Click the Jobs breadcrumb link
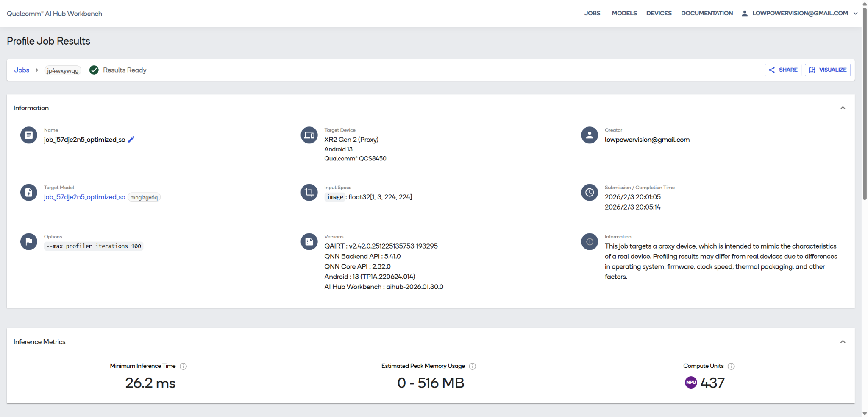868x417 pixels. pos(22,70)
